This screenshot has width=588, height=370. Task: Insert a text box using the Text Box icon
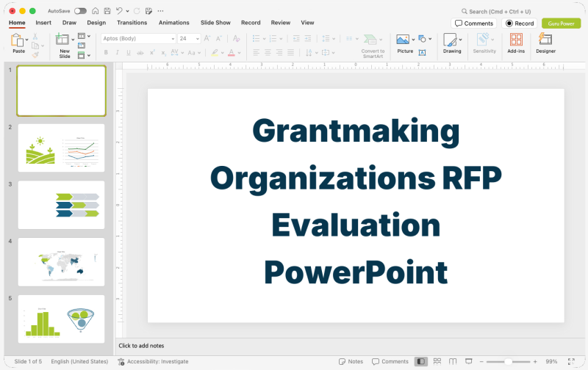tap(422, 52)
